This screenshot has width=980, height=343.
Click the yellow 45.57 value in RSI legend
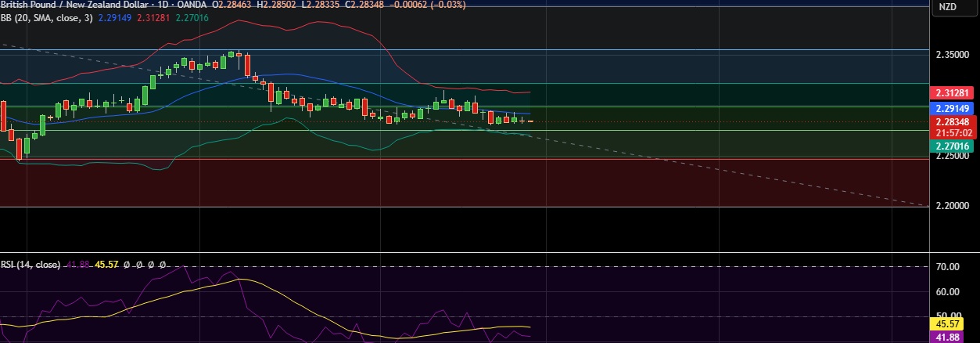tap(106, 265)
